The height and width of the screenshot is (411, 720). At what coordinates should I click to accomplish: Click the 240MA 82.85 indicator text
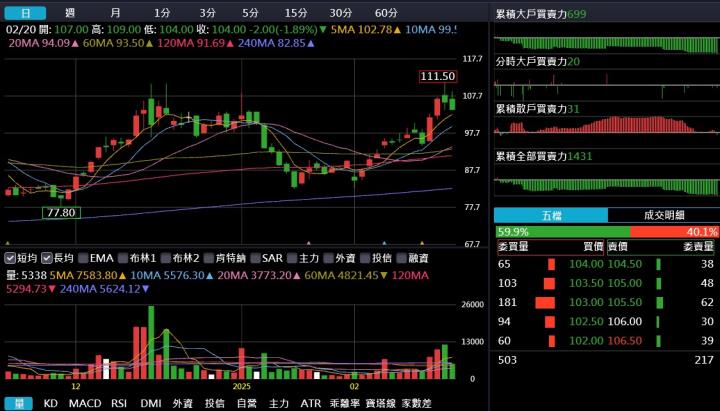[276, 43]
